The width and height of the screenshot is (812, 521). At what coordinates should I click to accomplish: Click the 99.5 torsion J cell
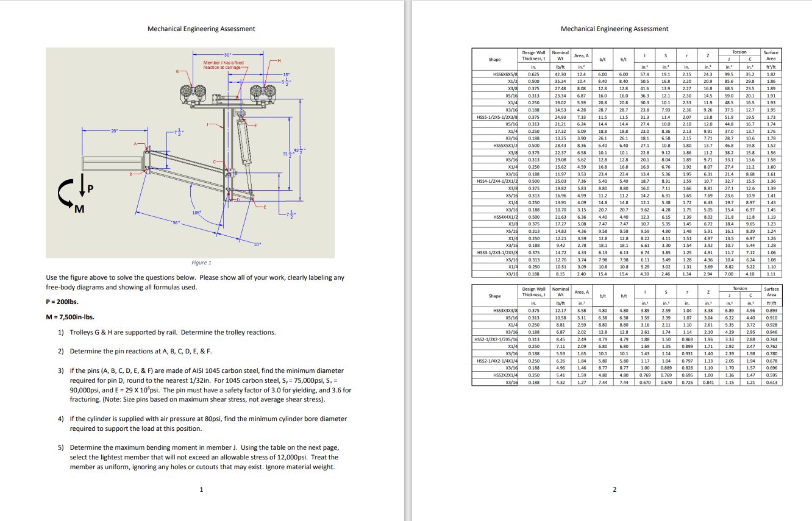point(728,74)
